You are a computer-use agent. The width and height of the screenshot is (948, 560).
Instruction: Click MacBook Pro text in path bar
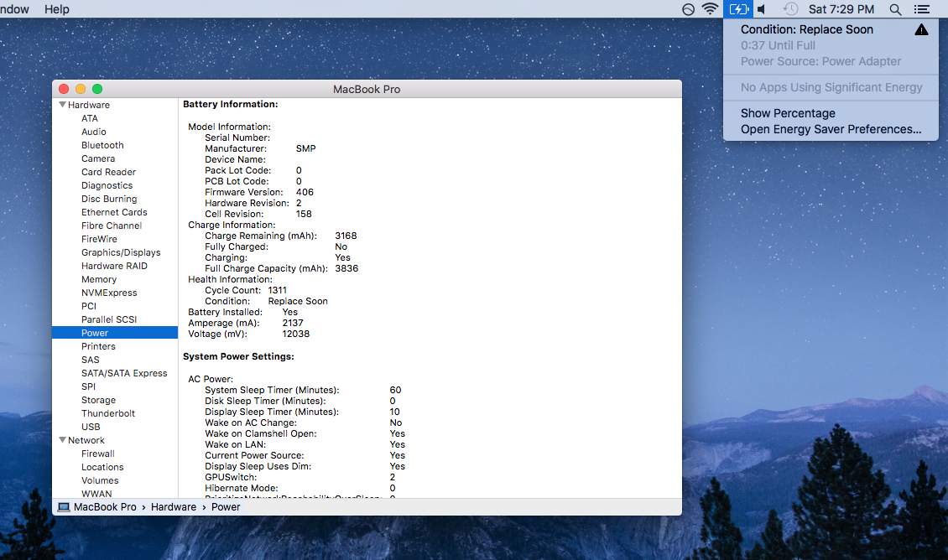[105, 507]
